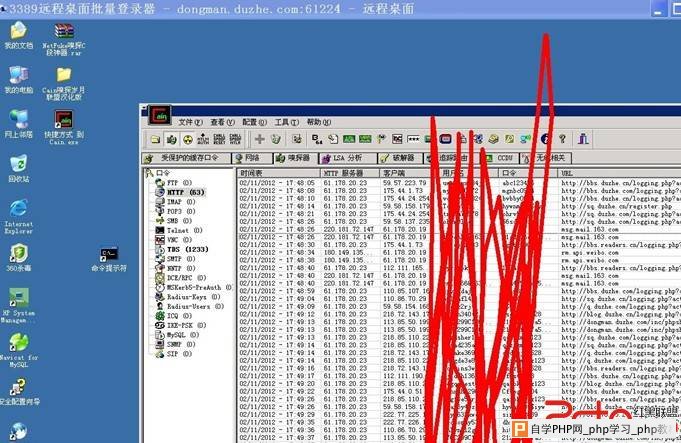681x443 pixels.
Task: Select the NetFuke rar archive desktop icon
Action: (x=64, y=40)
